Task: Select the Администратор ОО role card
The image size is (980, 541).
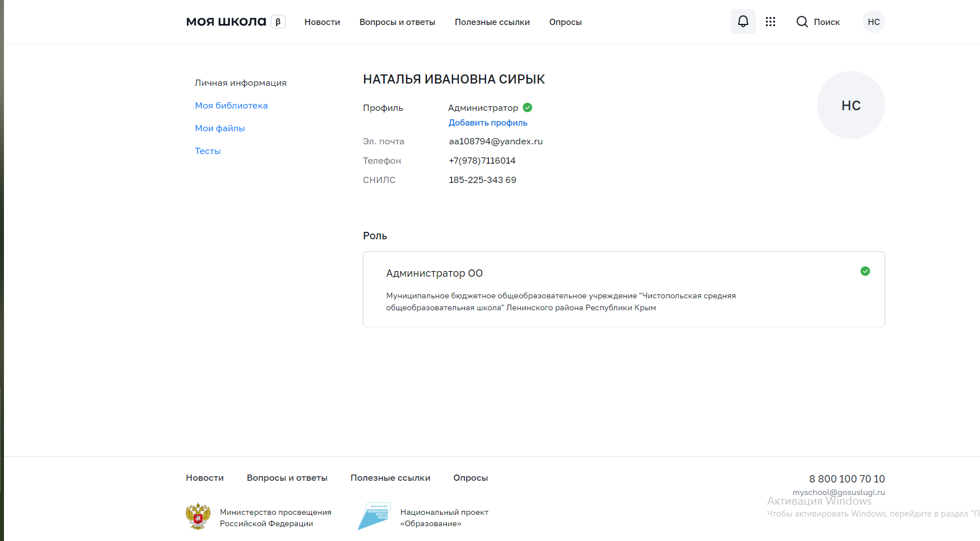Action: [623, 289]
